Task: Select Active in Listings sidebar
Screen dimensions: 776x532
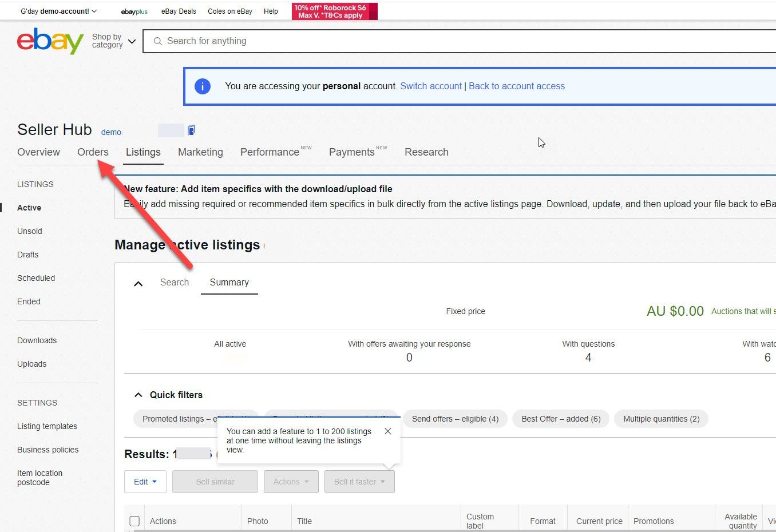Action: [29, 208]
